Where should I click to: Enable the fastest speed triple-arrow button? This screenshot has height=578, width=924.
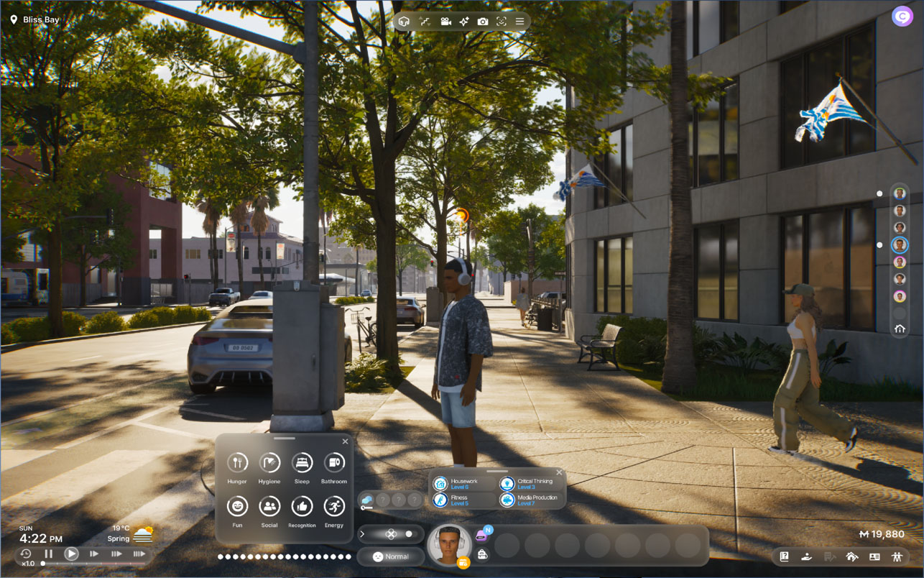[x=139, y=554]
